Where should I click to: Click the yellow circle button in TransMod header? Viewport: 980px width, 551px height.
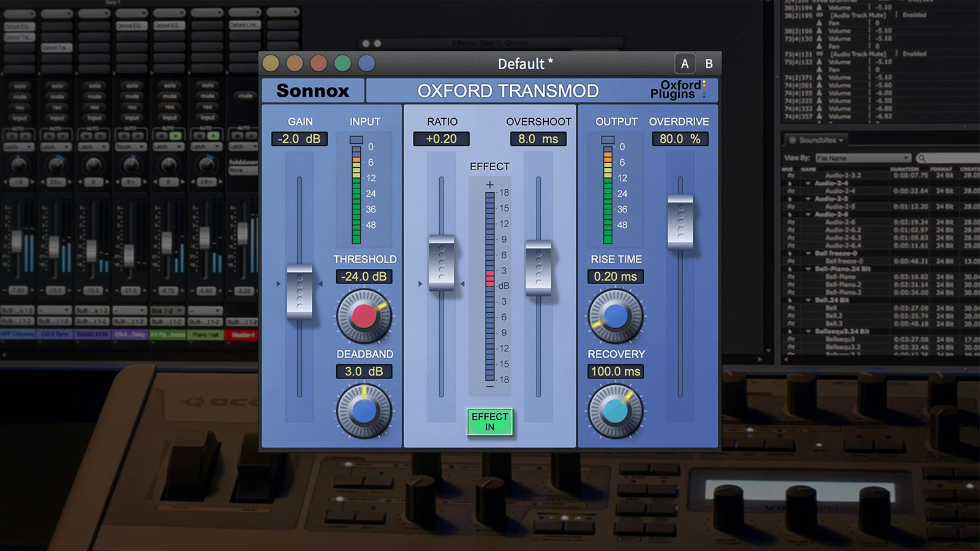pos(271,63)
